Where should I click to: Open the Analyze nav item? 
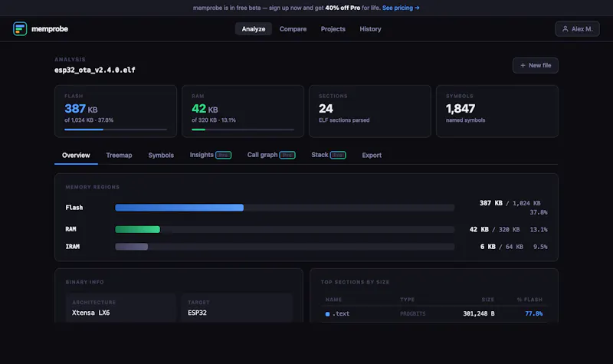point(254,29)
